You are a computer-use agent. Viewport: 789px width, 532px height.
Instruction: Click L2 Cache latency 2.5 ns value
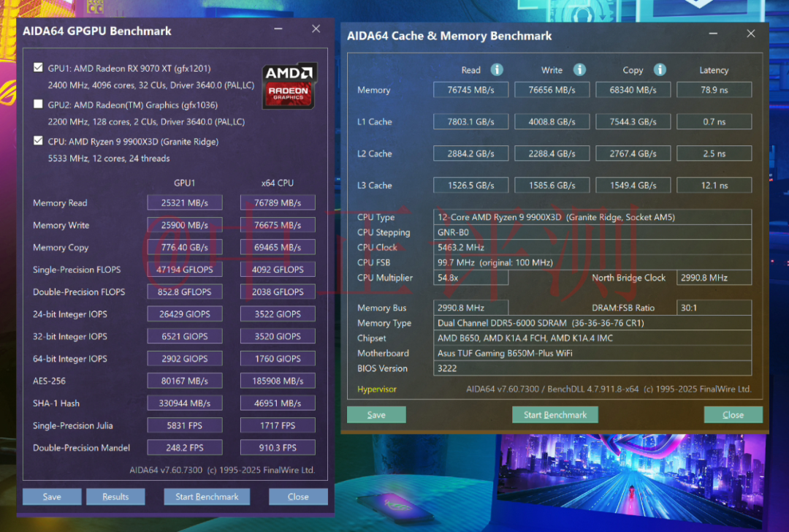714,153
